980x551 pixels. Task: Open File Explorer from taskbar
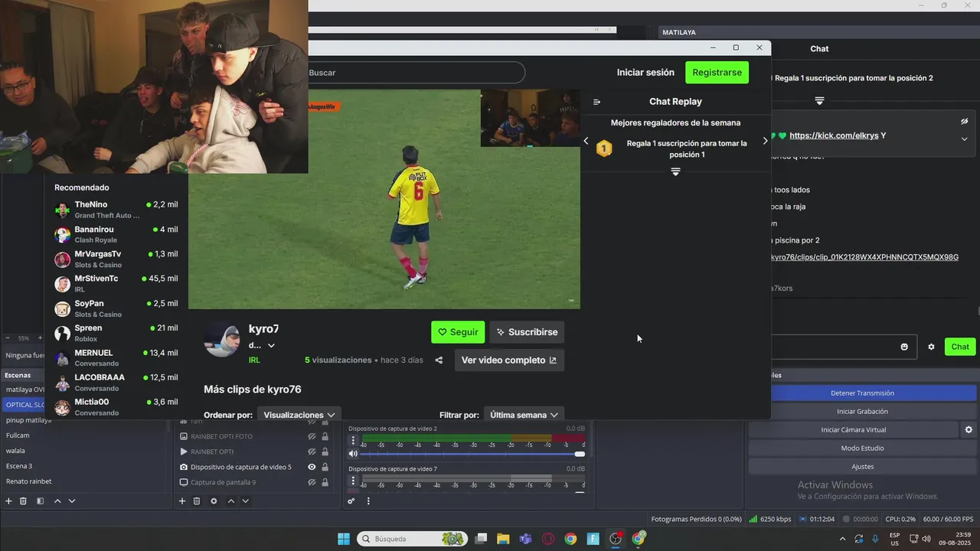click(x=503, y=539)
